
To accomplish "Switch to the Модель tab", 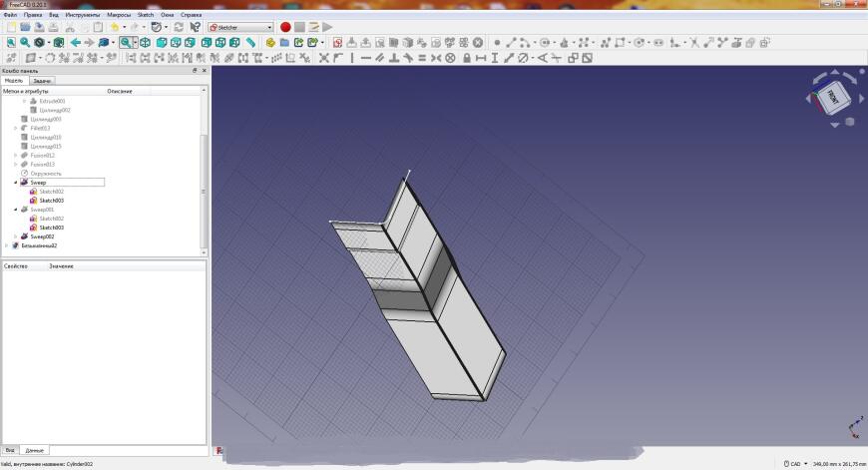I will click(x=14, y=81).
